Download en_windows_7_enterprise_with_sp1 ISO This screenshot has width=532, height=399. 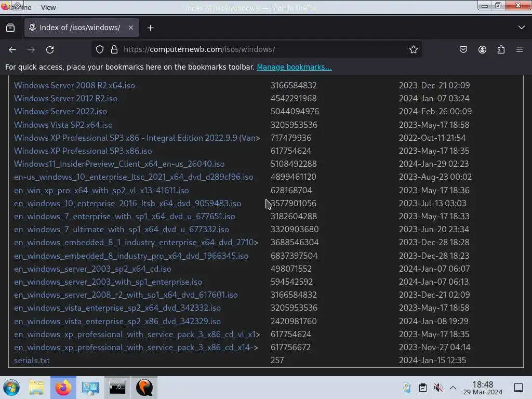(124, 217)
